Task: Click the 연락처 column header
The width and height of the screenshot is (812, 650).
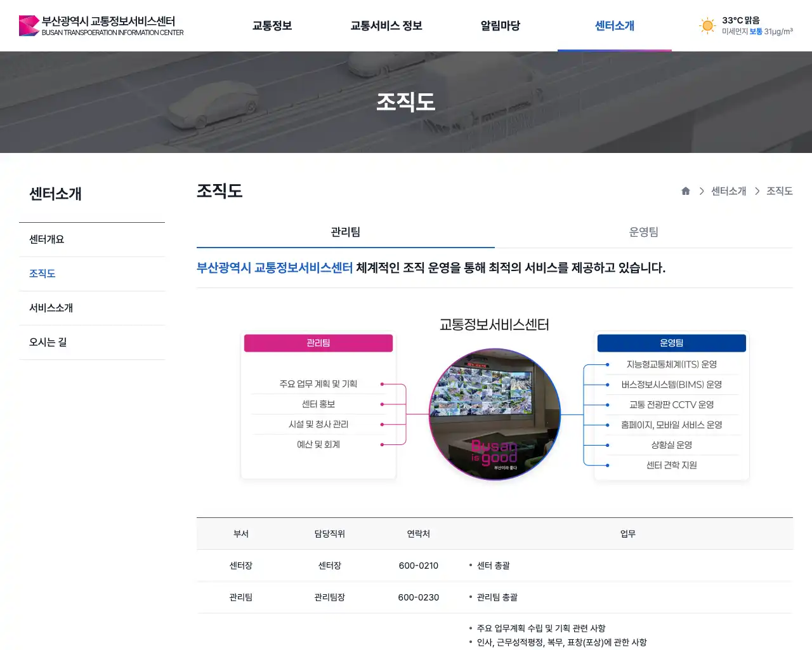Action: point(419,534)
